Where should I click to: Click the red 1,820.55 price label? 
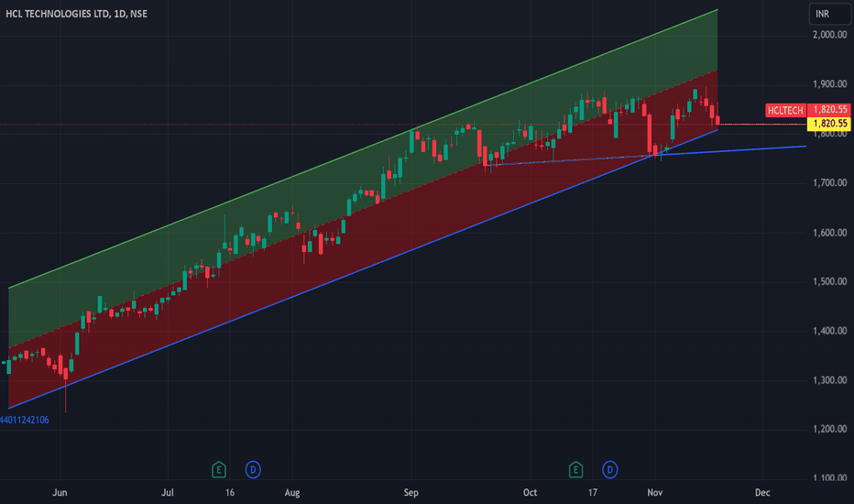point(829,110)
